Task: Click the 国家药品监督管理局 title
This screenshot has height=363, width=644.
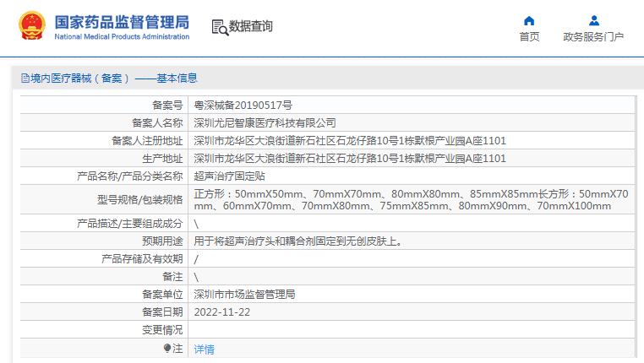Action: point(122,22)
